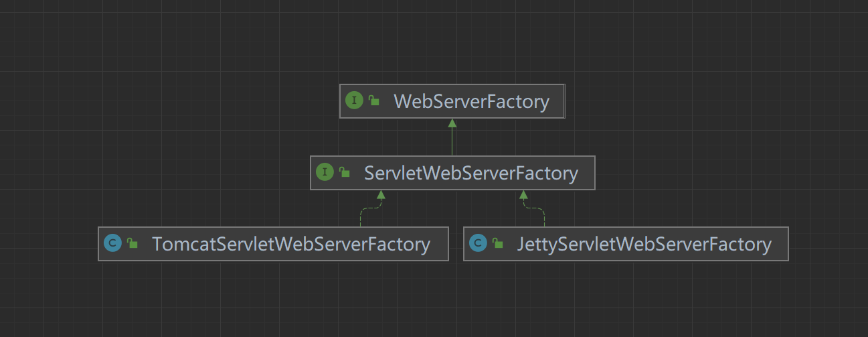
Task: Click the interface icon on WebServerFactory
Action: [x=353, y=101]
